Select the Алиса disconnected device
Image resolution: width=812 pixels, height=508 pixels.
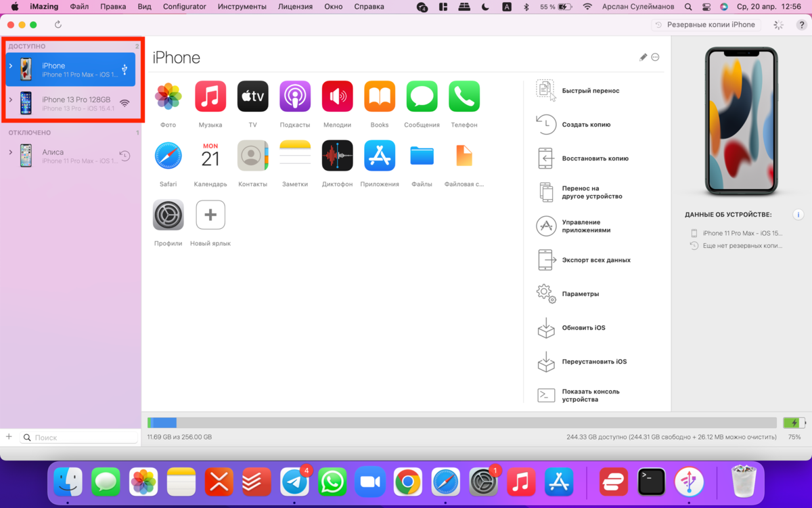pyautogui.click(x=70, y=156)
